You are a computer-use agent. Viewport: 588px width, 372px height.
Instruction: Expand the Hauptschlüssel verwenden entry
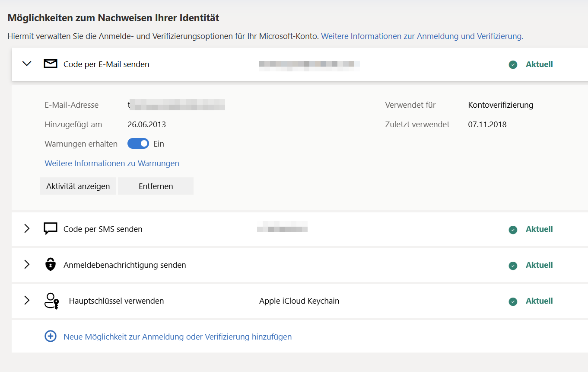(27, 300)
